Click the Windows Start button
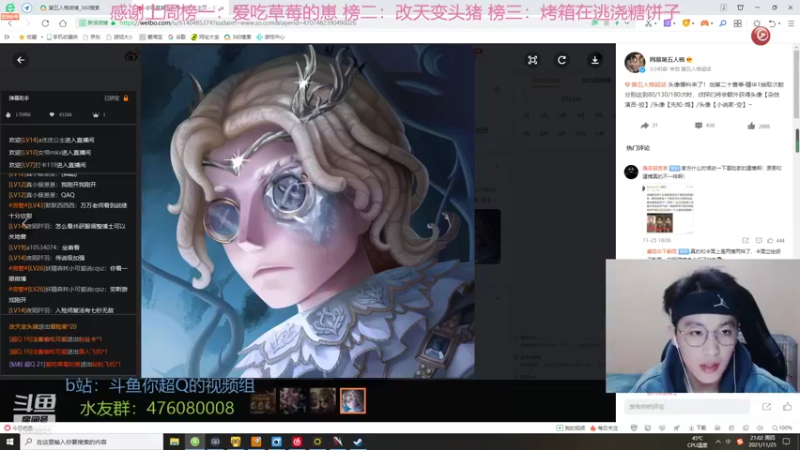This screenshot has height=450, width=800. click(x=10, y=441)
